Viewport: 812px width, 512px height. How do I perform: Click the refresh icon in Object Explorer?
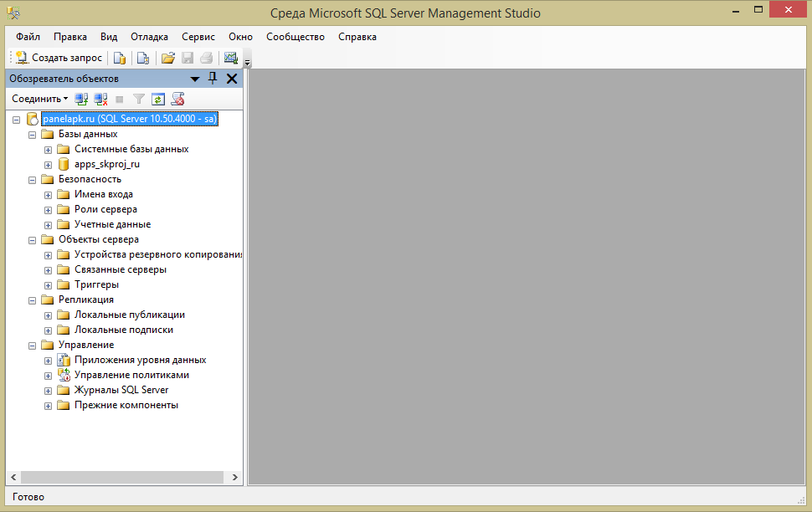(x=158, y=99)
